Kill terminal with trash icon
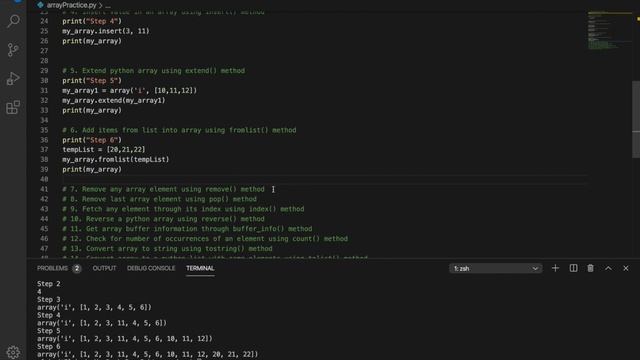The height and width of the screenshot is (360, 640). (x=590, y=268)
